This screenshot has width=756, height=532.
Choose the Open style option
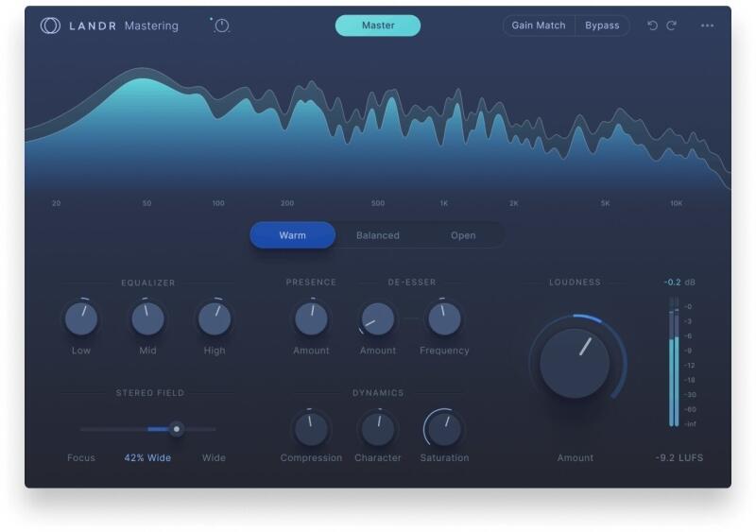tap(463, 235)
